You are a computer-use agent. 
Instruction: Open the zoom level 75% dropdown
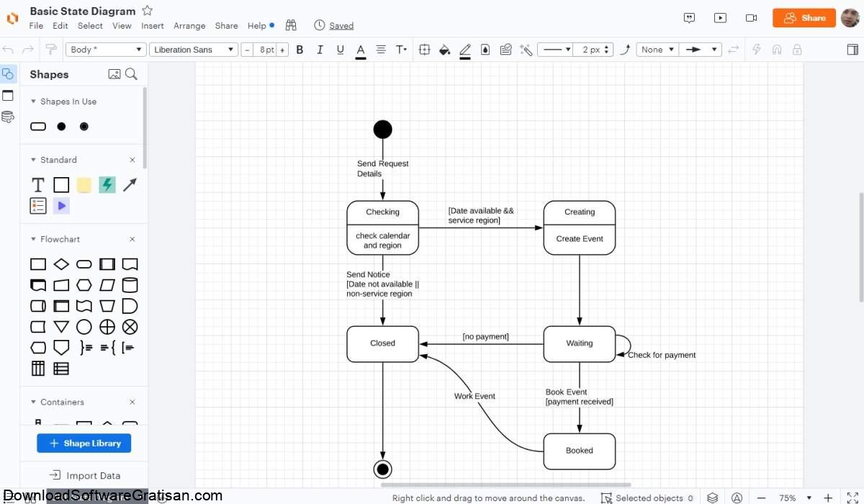[795, 498]
